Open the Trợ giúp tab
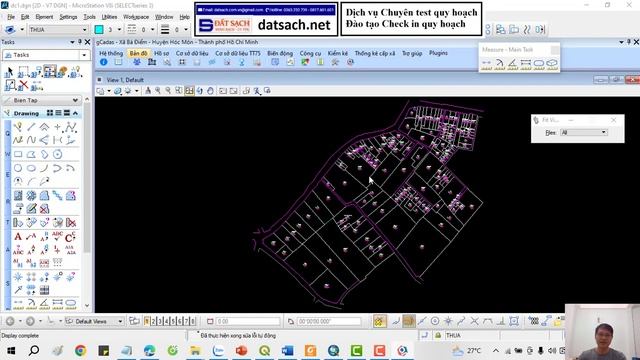Image resolution: width=640 pixels, height=360 pixels. (412, 53)
